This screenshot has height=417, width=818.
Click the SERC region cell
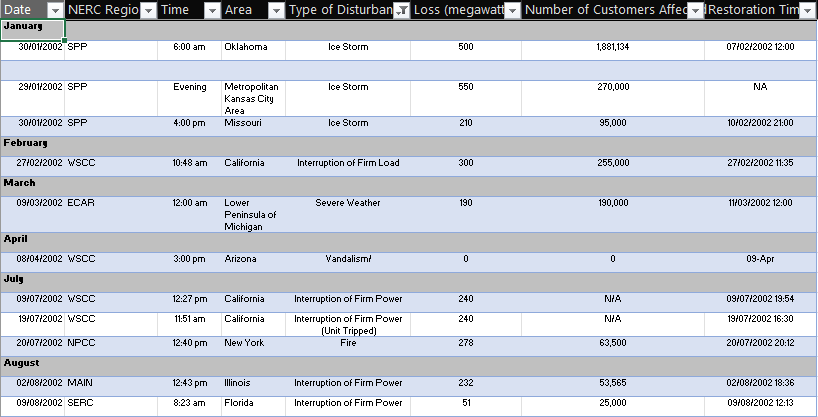pos(111,407)
